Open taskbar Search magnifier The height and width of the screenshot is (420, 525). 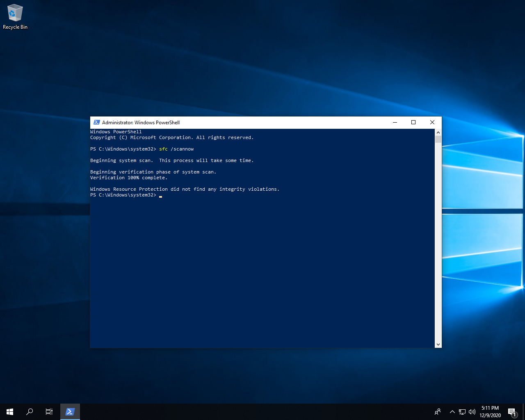(30, 412)
